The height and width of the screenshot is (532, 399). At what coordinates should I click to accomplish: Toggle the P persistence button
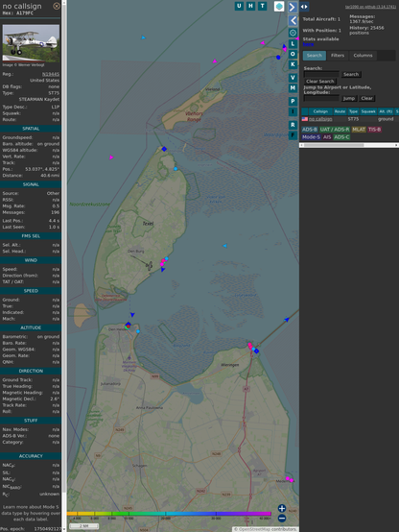tap(293, 101)
